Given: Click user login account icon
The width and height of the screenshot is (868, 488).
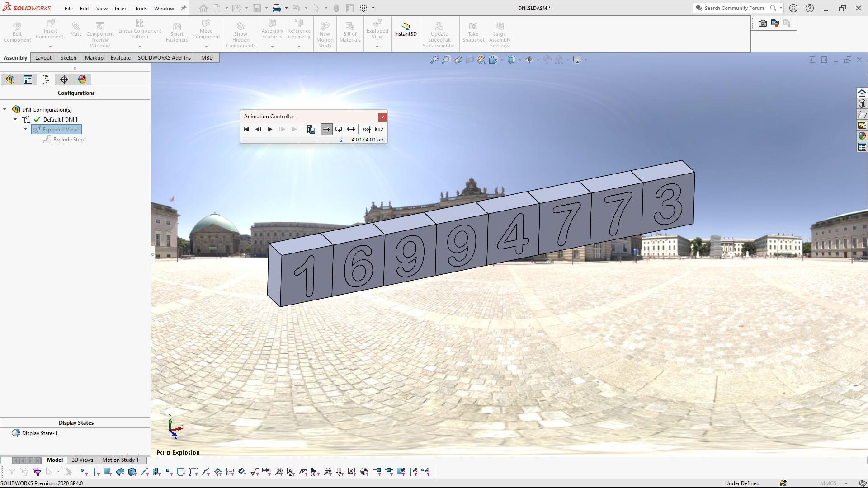Looking at the screenshot, I should tap(793, 8).
